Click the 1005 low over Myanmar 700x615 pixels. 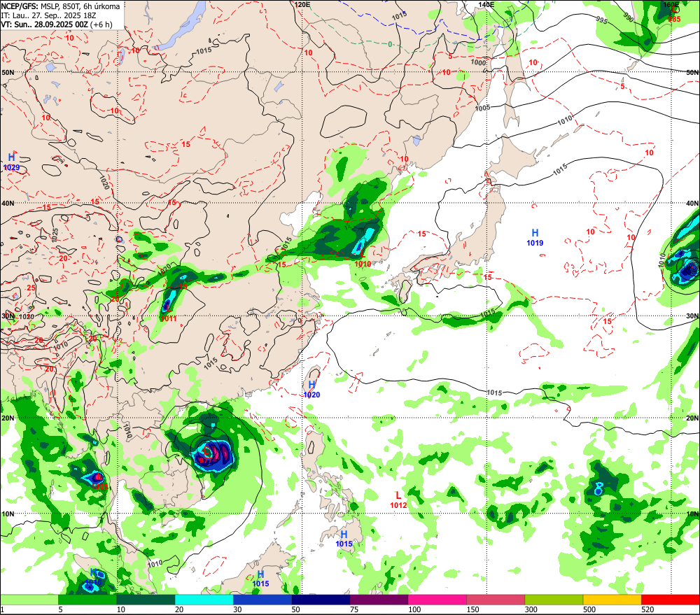pyautogui.click(x=99, y=486)
